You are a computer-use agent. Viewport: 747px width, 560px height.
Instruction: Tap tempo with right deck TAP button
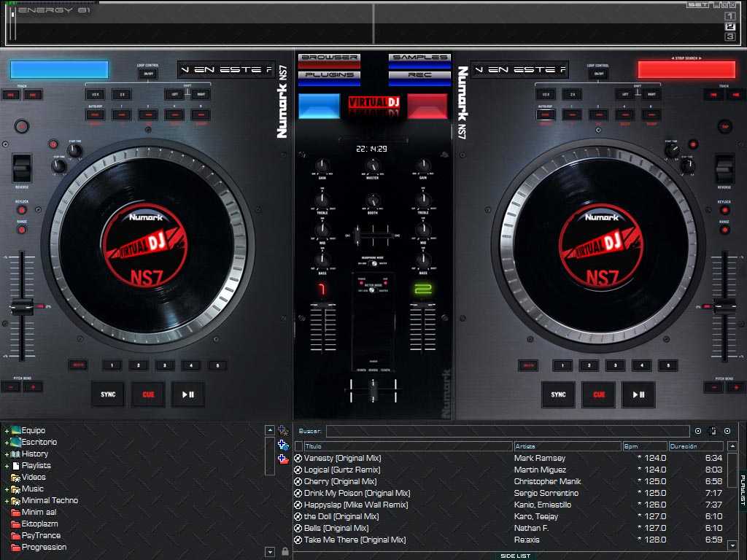coord(724,127)
